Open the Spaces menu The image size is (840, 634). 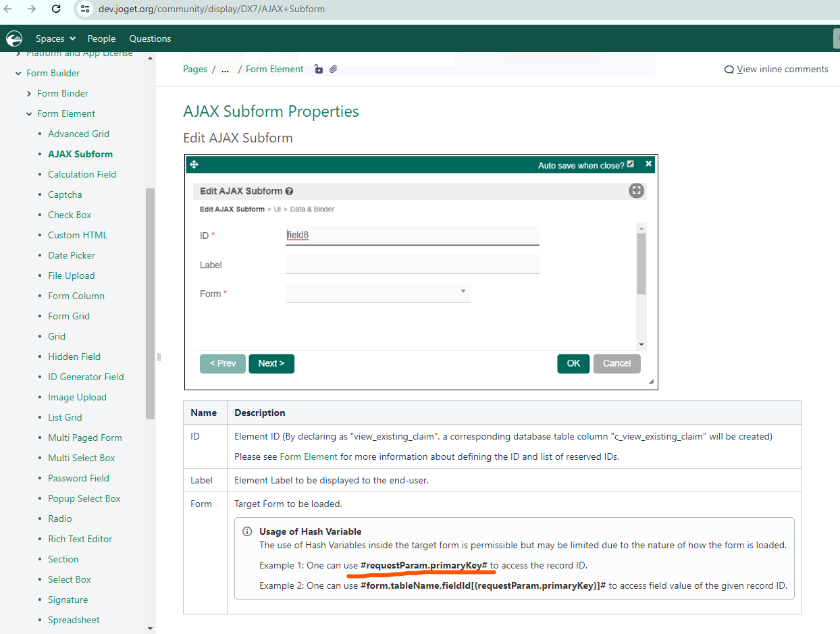pos(55,38)
